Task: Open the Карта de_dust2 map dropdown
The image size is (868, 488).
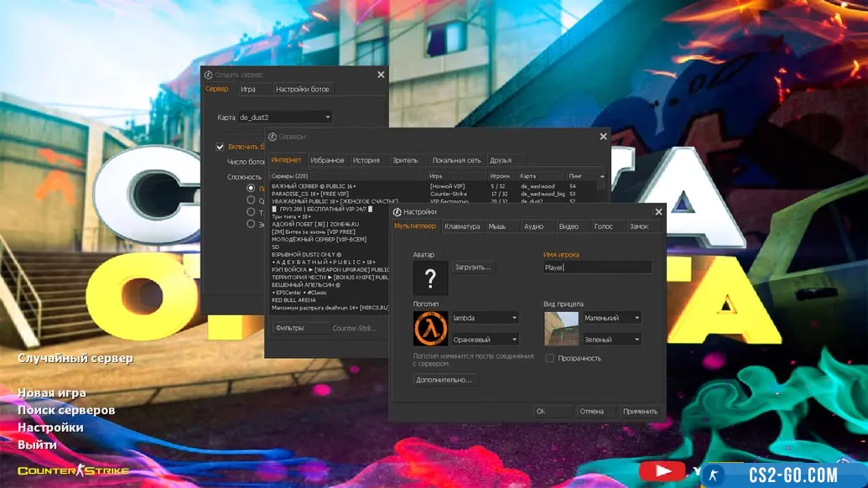Action: (x=285, y=117)
